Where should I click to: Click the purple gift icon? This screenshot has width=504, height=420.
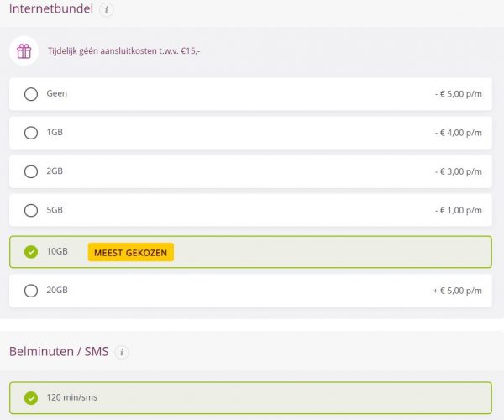(x=24, y=51)
